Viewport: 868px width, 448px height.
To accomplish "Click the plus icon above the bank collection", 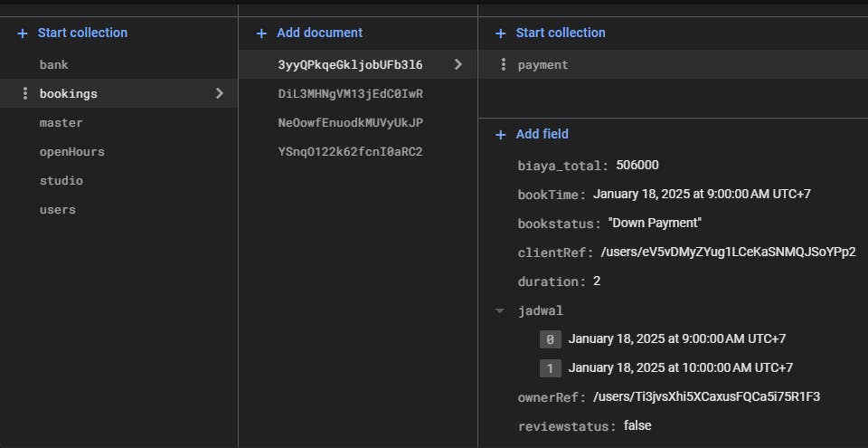I will (23, 33).
